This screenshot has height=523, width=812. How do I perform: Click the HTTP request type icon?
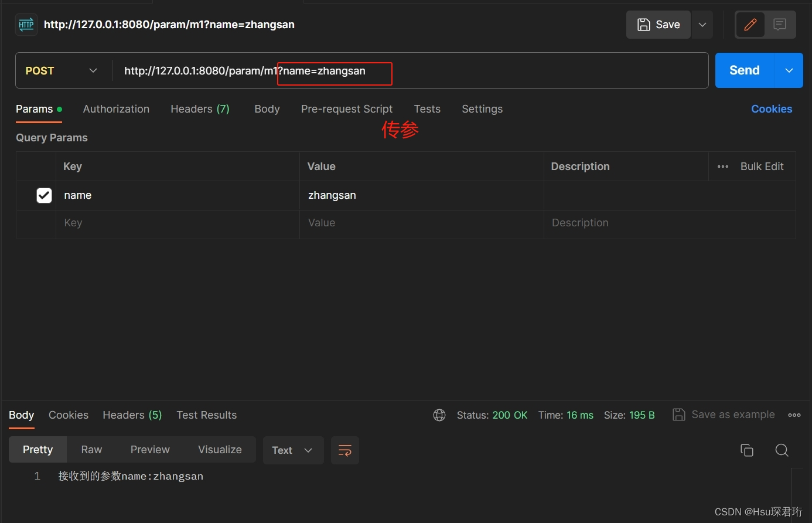coord(26,25)
